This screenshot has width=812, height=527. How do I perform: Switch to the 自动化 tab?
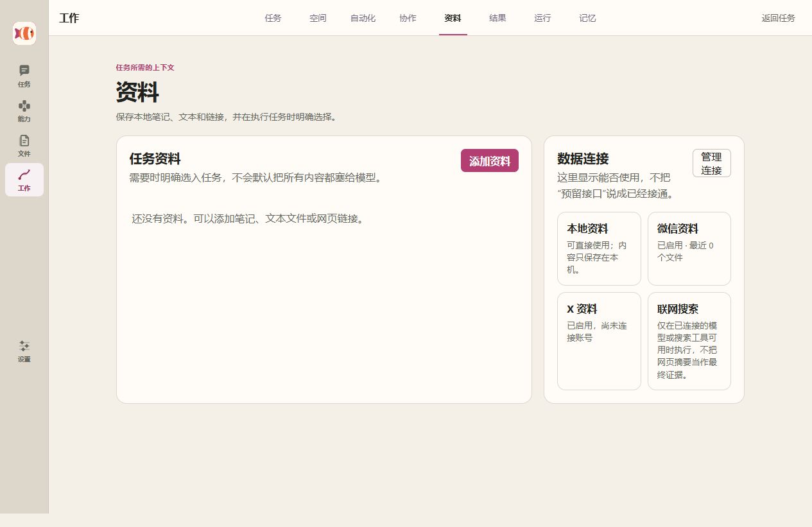363,18
